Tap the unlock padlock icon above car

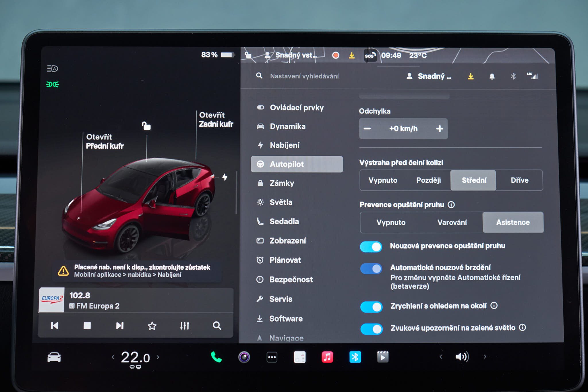146,125
